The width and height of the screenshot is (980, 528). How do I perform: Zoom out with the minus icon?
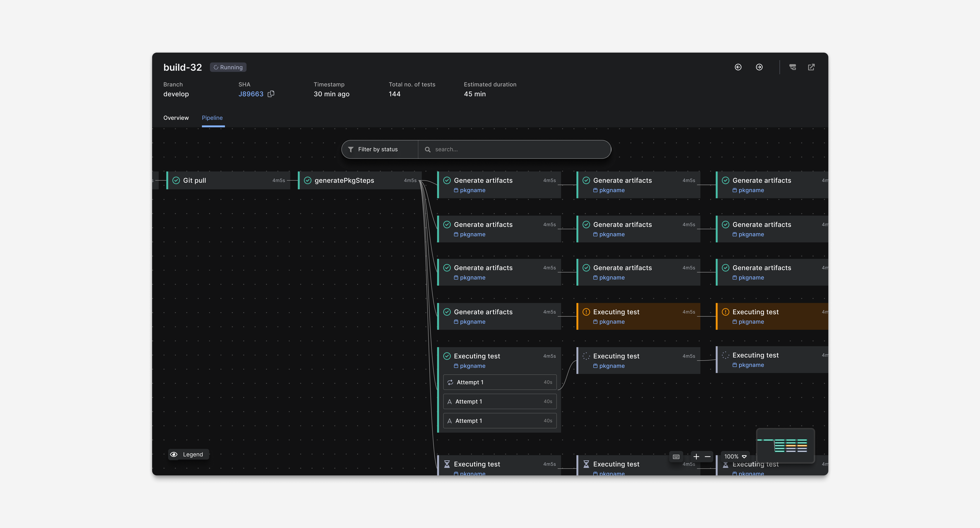[708, 456]
